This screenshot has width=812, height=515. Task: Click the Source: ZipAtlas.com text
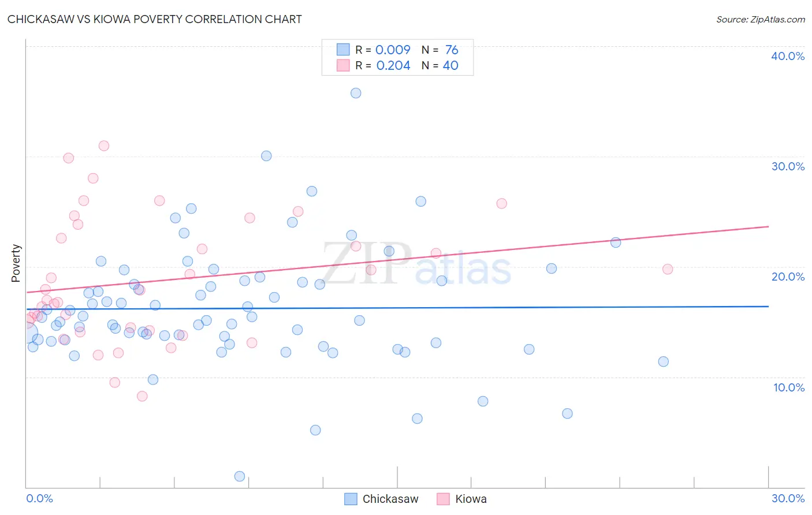(761, 19)
